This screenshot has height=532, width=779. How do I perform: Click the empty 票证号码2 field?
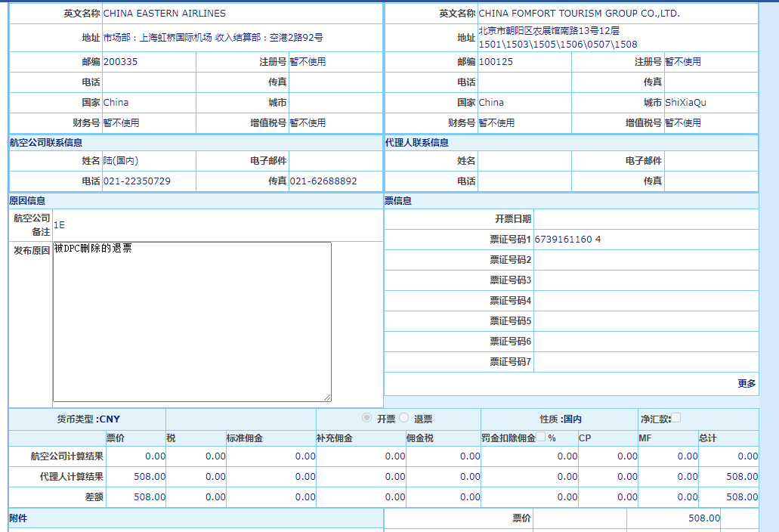coord(645,260)
